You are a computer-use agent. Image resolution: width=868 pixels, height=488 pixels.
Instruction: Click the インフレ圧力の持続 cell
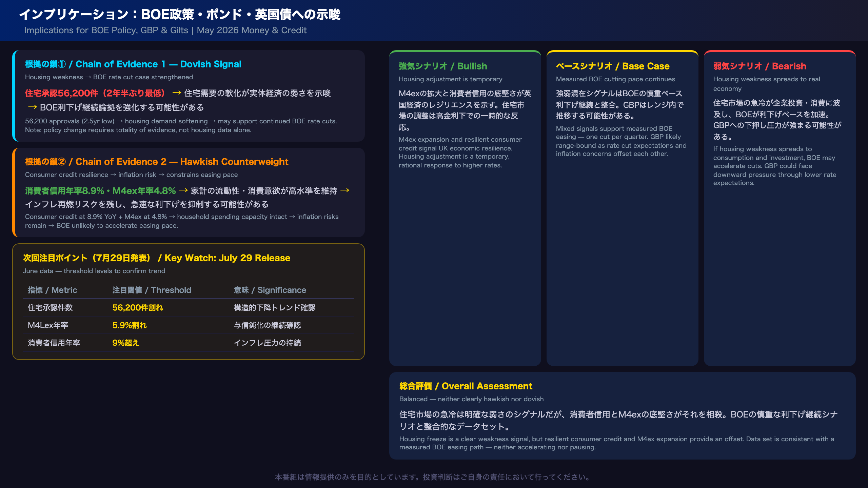pyautogui.click(x=267, y=343)
